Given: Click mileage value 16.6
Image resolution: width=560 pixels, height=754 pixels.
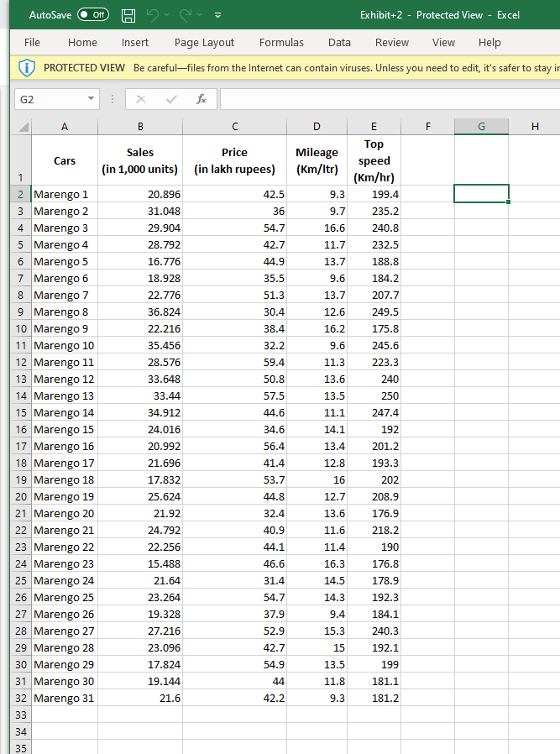Looking at the screenshot, I should pyautogui.click(x=317, y=228).
